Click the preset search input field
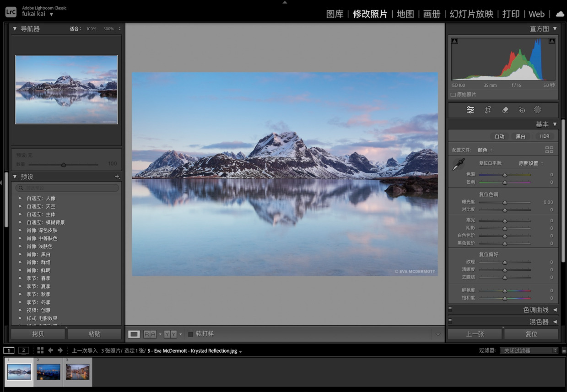This screenshot has height=392, width=567. (67, 188)
